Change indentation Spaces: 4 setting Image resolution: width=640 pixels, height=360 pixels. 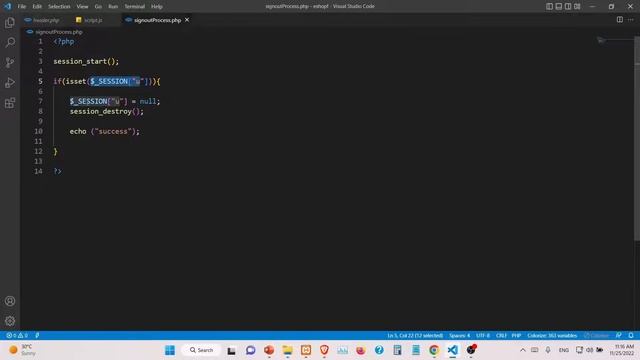tap(459, 336)
